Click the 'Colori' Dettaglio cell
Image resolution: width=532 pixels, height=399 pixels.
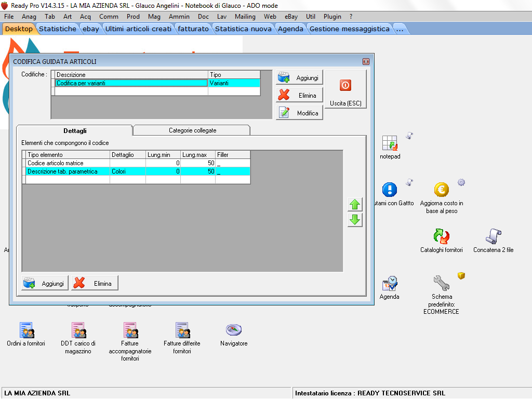click(x=128, y=171)
